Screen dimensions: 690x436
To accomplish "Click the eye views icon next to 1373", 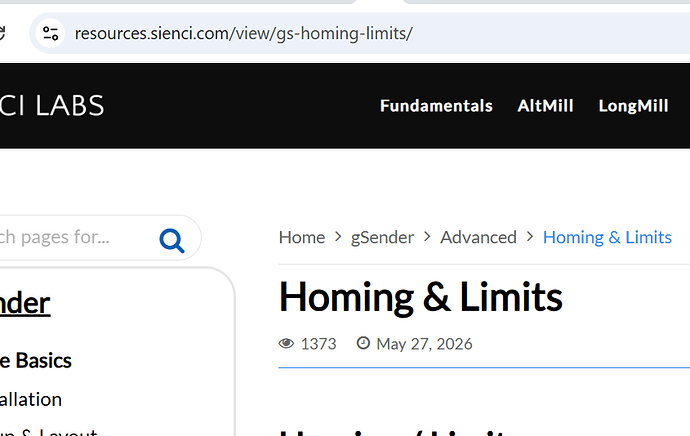I will point(286,343).
